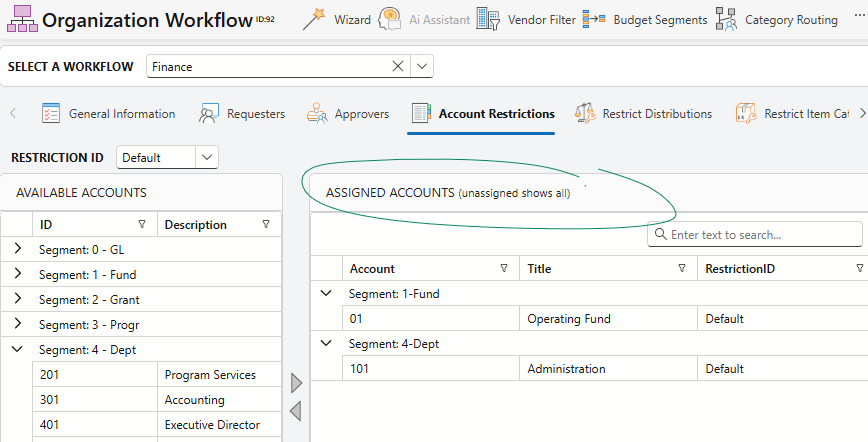Clear the Finance workflow selection
The image size is (868, 442).
click(x=397, y=66)
